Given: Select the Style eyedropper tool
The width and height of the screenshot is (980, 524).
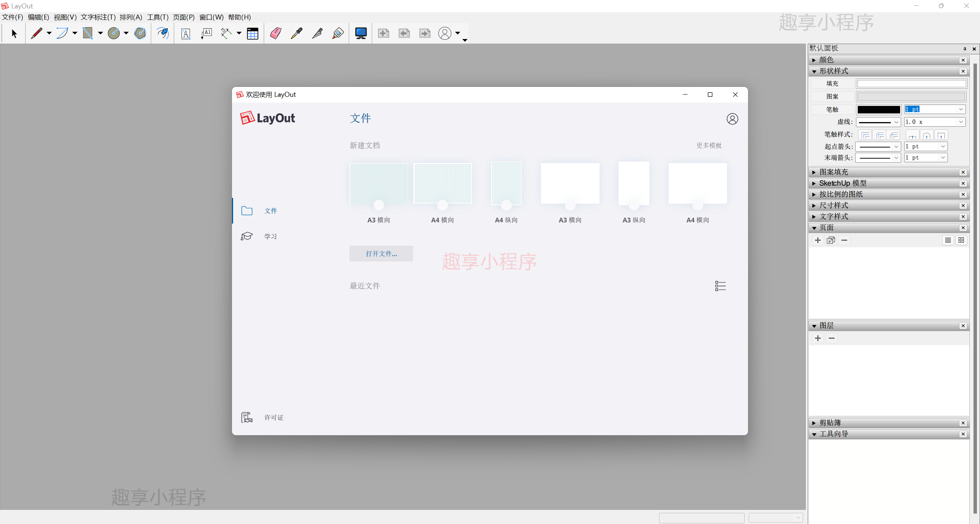Looking at the screenshot, I should tap(297, 33).
